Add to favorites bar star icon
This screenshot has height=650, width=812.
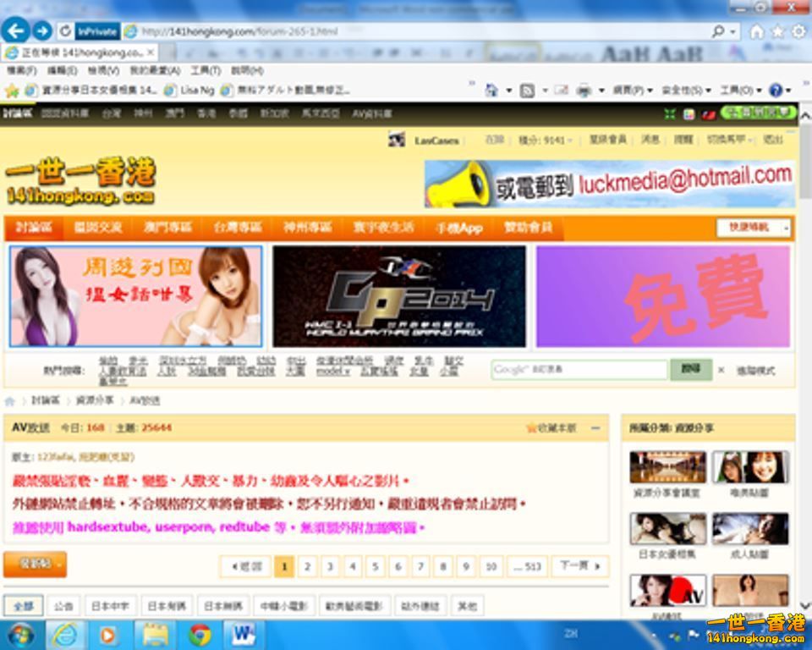click(x=11, y=91)
